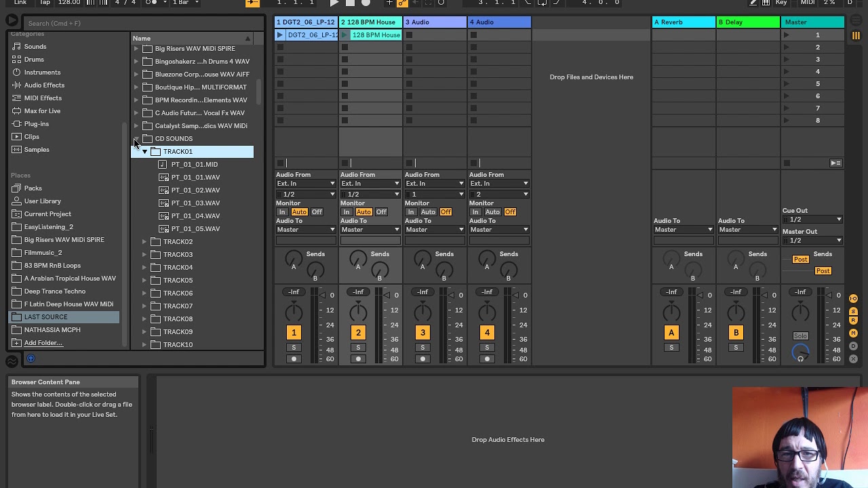Open the Drums category
The width and height of the screenshot is (868, 488).
[34, 60]
